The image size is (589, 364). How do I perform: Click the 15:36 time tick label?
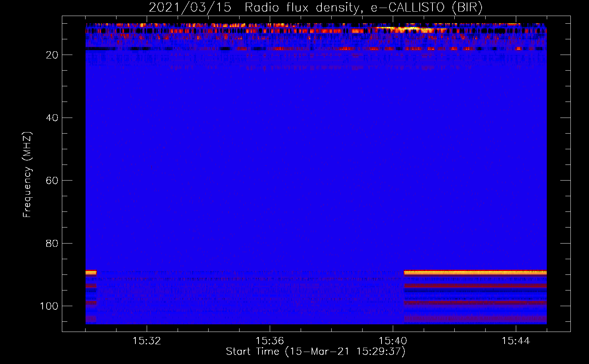[x=270, y=341]
